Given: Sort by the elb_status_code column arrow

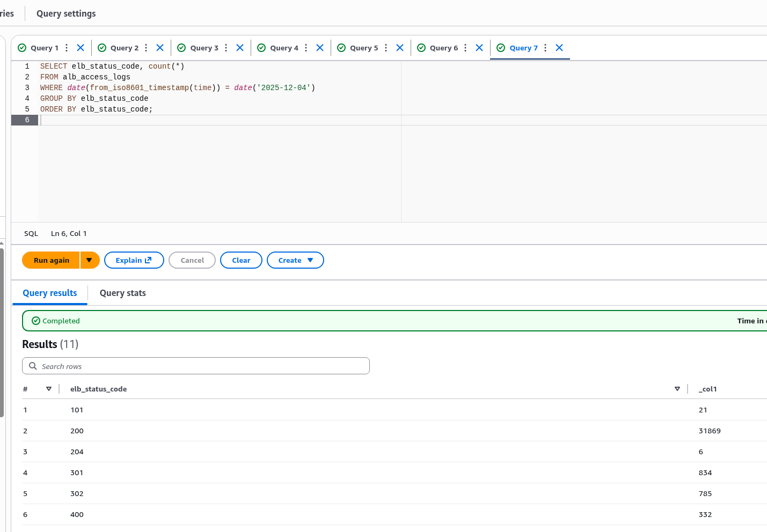Looking at the screenshot, I should tap(677, 389).
